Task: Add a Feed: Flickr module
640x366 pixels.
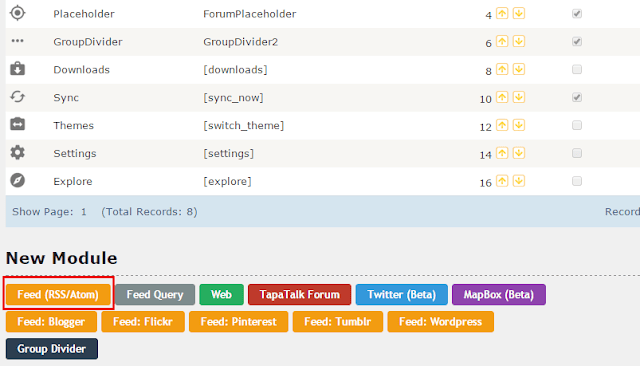Action: [143, 322]
